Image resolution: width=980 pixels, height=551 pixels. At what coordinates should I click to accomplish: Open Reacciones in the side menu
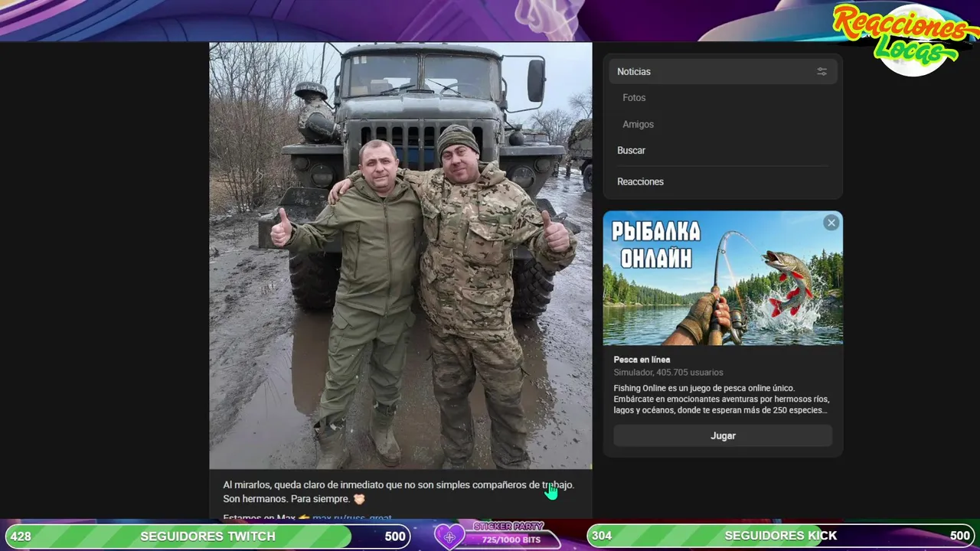coord(640,181)
